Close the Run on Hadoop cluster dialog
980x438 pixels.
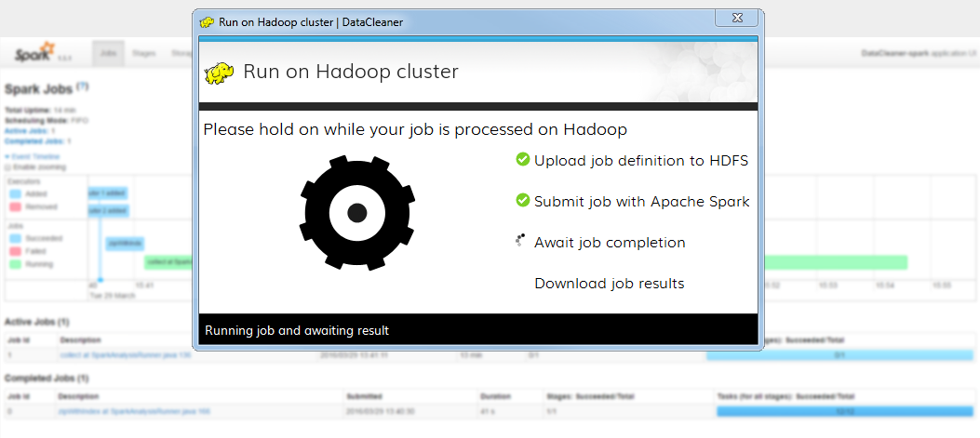click(737, 18)
